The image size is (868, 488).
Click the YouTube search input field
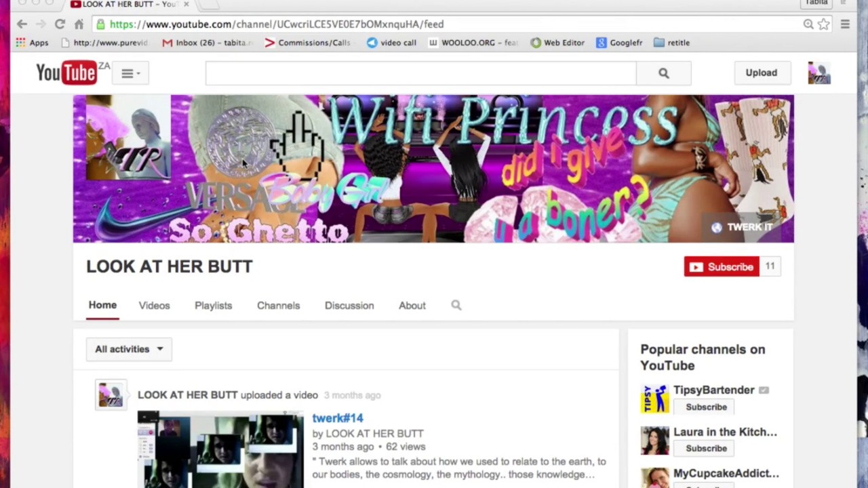coord(420,73)
